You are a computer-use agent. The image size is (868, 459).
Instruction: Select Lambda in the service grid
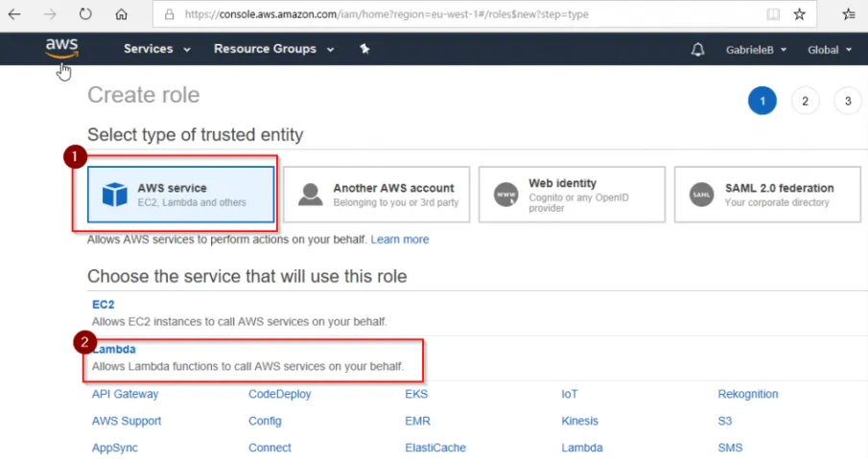pyautogui.click(x=582, y=448)
